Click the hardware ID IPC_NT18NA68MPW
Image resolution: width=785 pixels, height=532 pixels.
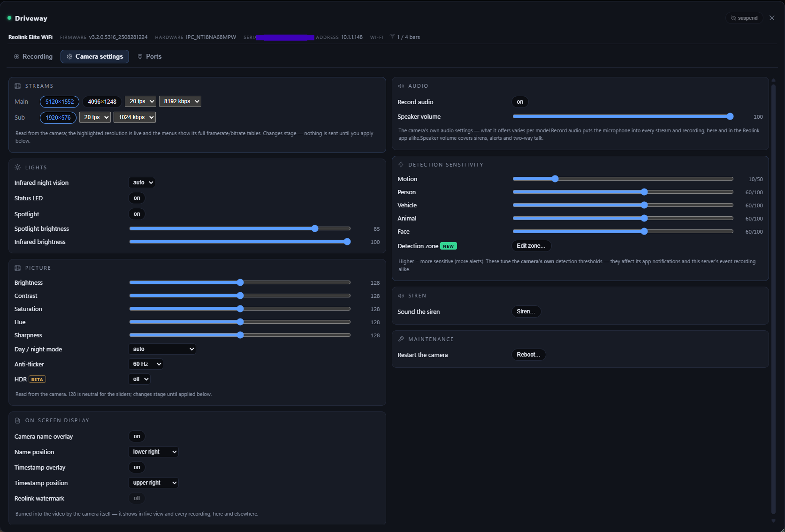click(211, 37)
